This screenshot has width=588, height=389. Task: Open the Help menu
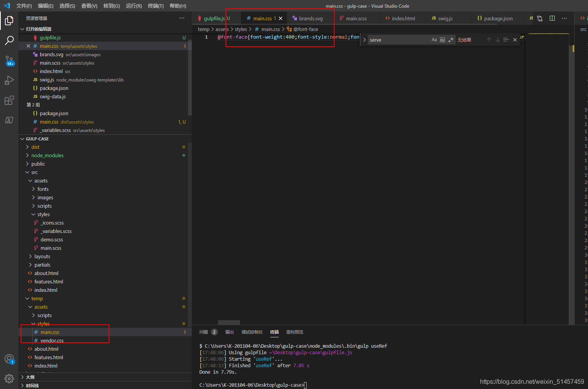click(178, 6)
